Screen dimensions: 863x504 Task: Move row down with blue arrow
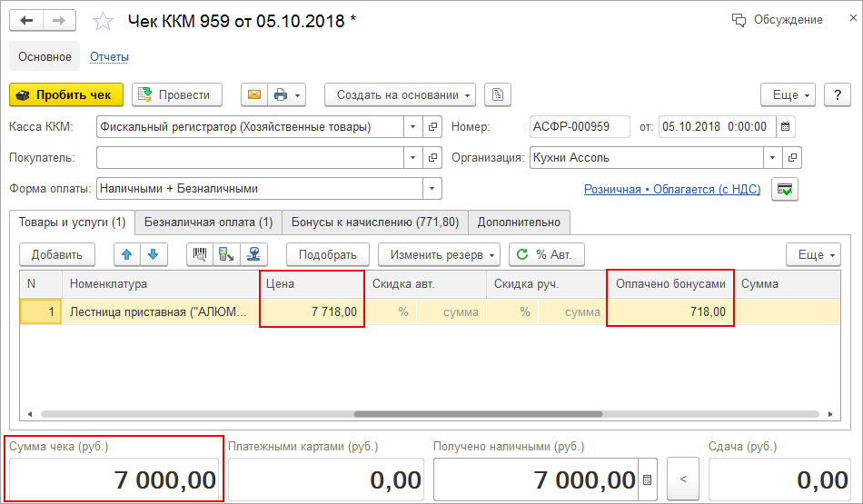click(154, 255)
